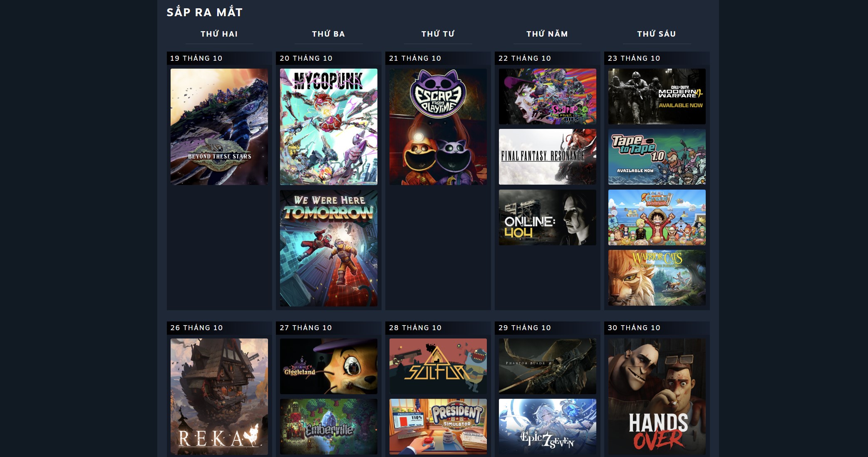Image resolution: width=868 pixels, height=457 pixels.
Task: Open the Phantom Blade game banner
Action: click(x=548, y=366)
